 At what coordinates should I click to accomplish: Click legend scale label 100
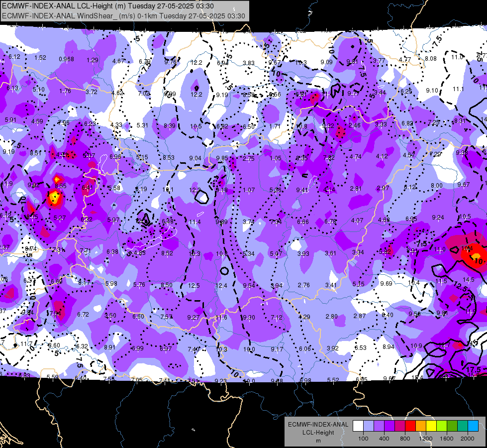pyautogui.click(x=363, y=439)
